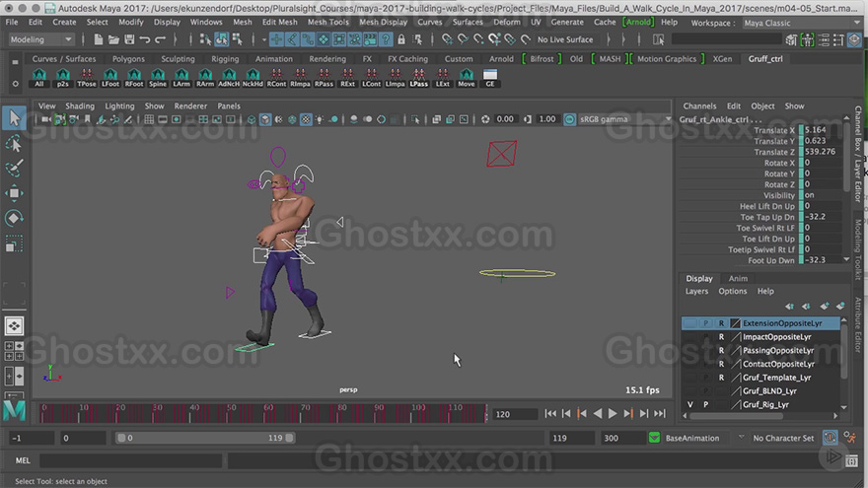Viewport: 868px width, 488px height.
Task: Switch to the Gruff_ctrl shelf tab
Action: [765, 58]
